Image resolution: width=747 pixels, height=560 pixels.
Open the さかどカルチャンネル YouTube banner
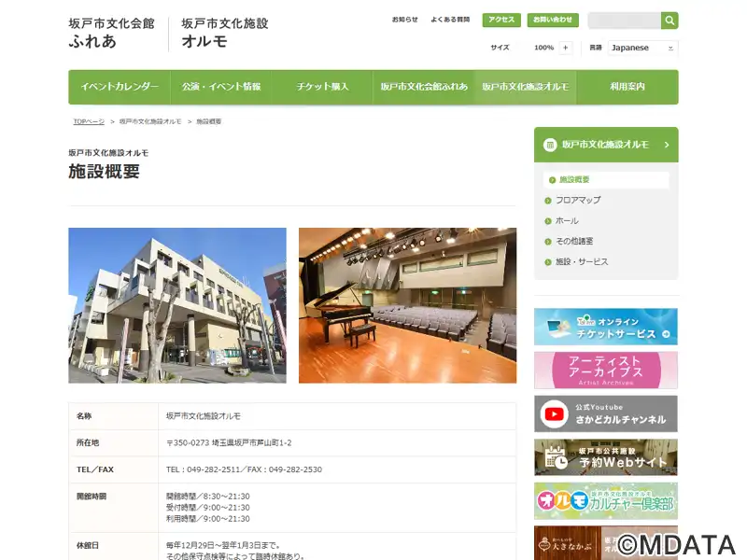click(x=605, y=413)
